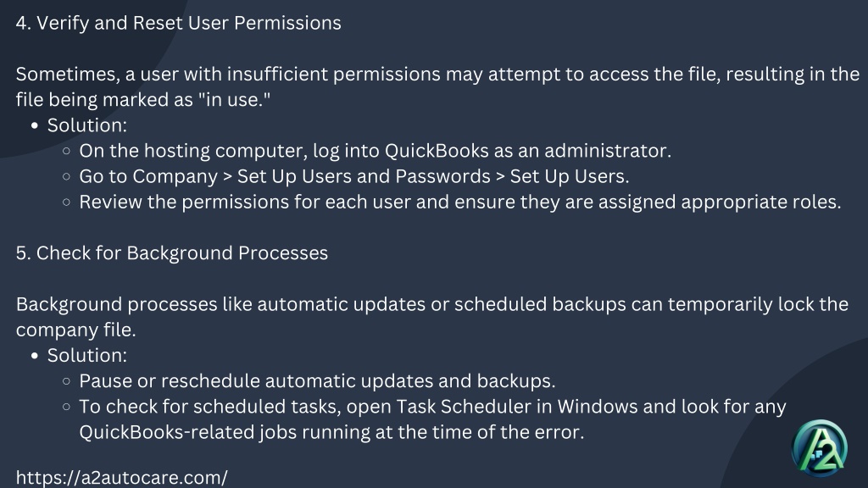Click the paragraph starting with Background processes
The width and height of the screenshot is (868, 488).
point(431,317)
